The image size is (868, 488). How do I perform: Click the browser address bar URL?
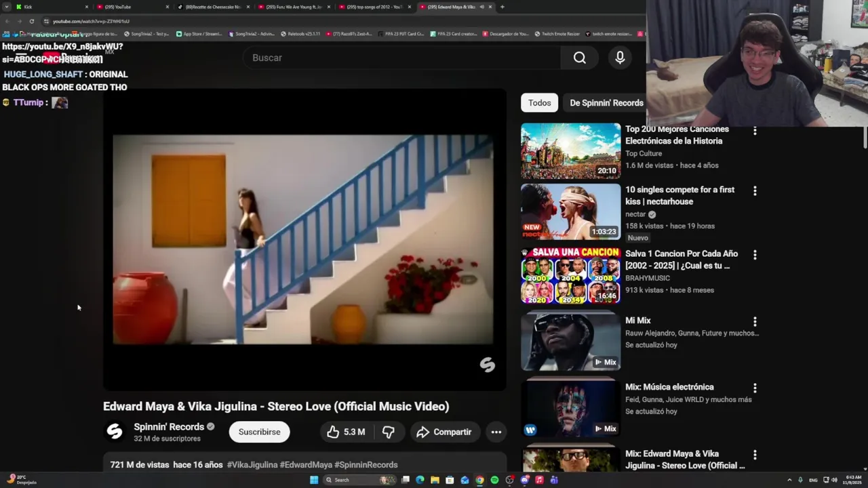(91, 21)
